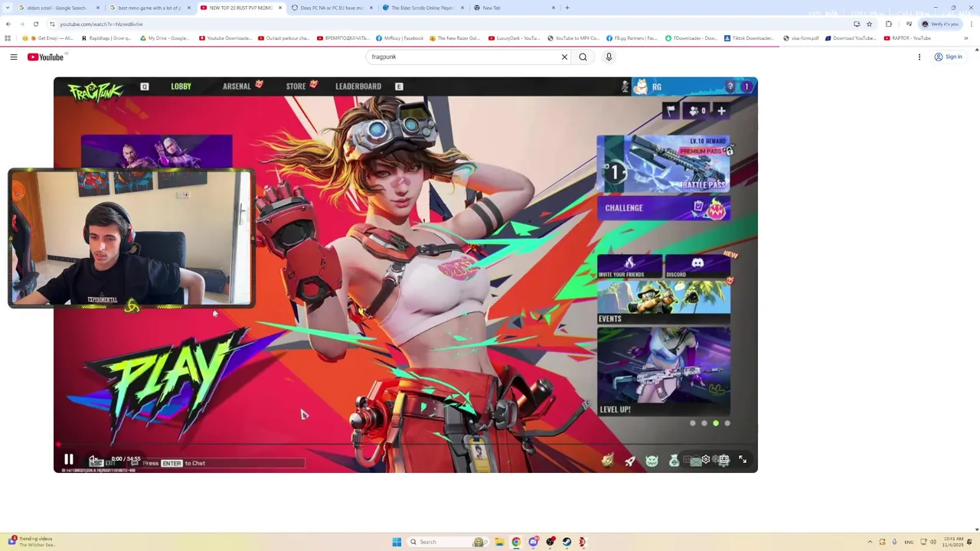The height and width of the screenshot is (551, 980).
Task: Reload the current YouTube page
Action: point(35,24)
